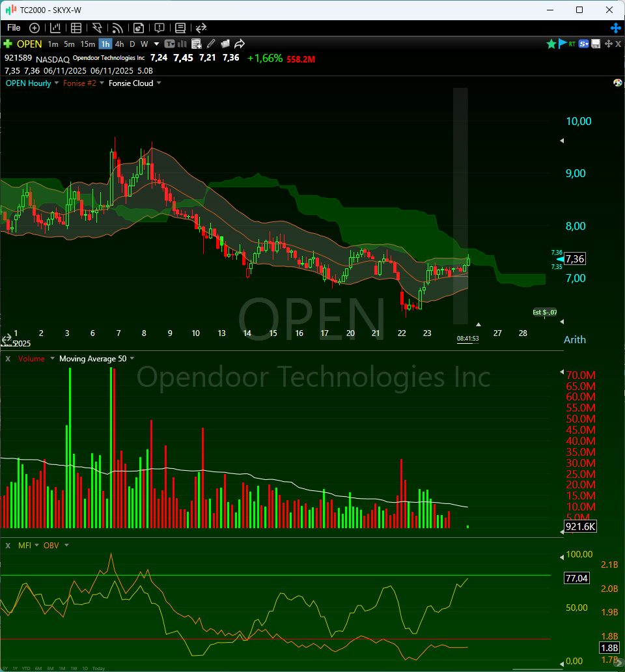Click the double-arrow expand icon at chart bottom-left
Image resolution: width=625 pixels, height=672 pixels.
tap(7, 340)
